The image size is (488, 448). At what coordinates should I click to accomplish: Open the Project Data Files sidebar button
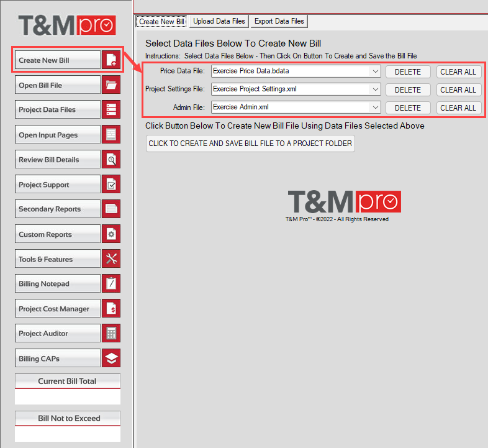pos(58,109)
